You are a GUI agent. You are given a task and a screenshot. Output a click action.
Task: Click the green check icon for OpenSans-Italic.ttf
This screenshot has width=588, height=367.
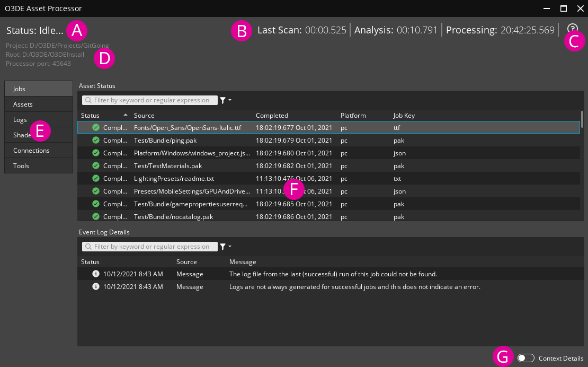pos(96,127)
